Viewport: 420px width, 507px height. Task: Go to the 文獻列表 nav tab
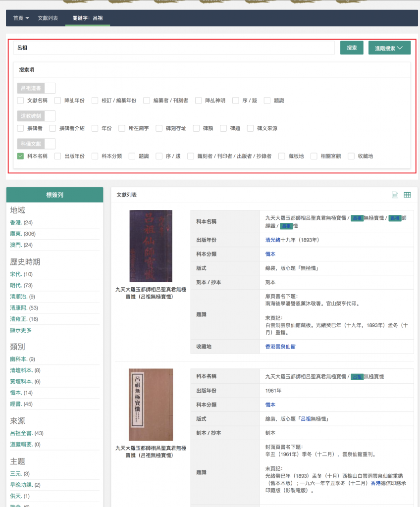[x=48, y=18]
